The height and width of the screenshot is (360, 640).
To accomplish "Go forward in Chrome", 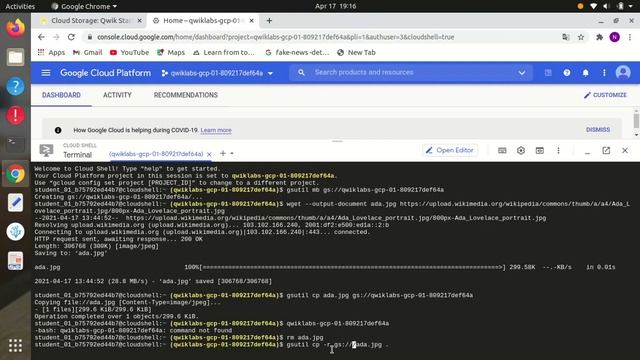I will (x=56, y=37).
